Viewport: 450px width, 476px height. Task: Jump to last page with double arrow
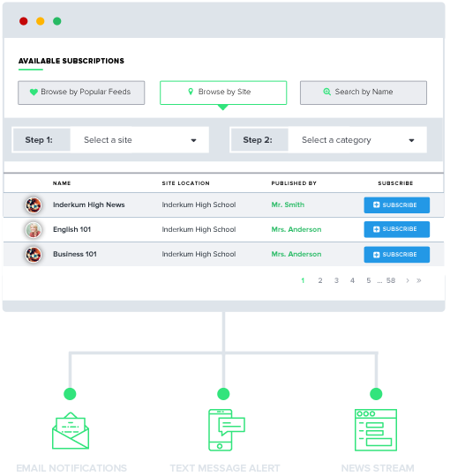(x=419, y=281)
